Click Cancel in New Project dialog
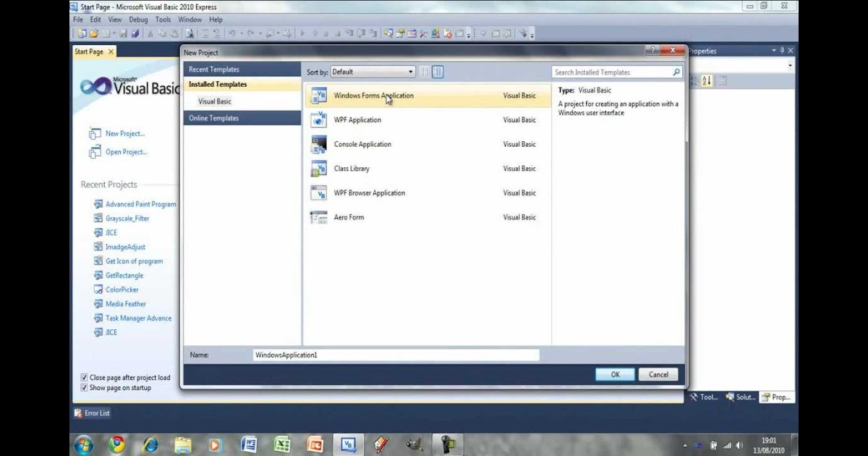The width and height of the screenshot is (868, 456). click(658, 374)
